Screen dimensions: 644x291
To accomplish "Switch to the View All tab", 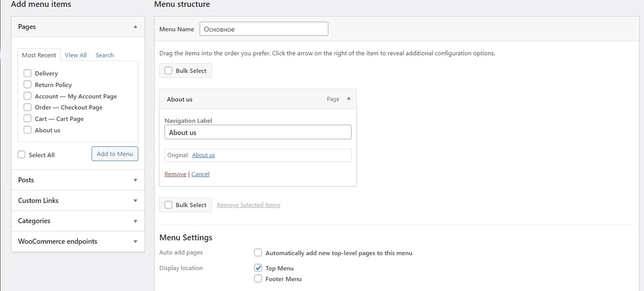I will [x=76, y=55].
